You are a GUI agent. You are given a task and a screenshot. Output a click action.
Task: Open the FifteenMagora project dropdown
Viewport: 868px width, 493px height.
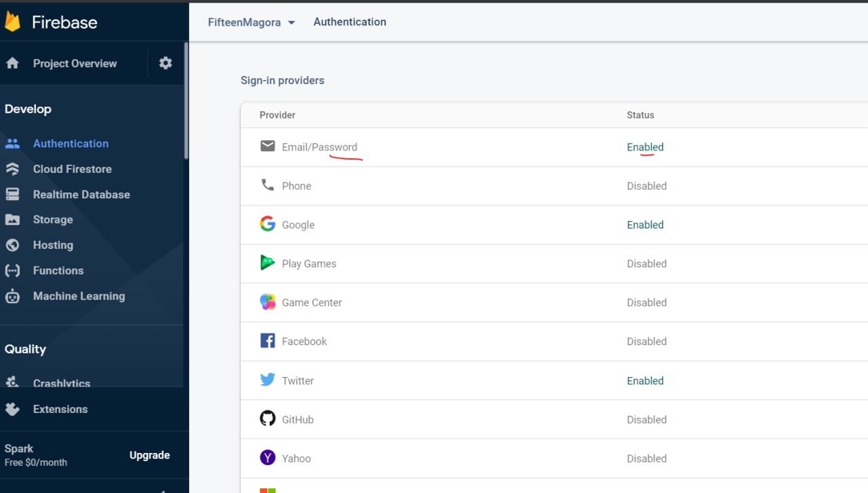coord(252,22)
